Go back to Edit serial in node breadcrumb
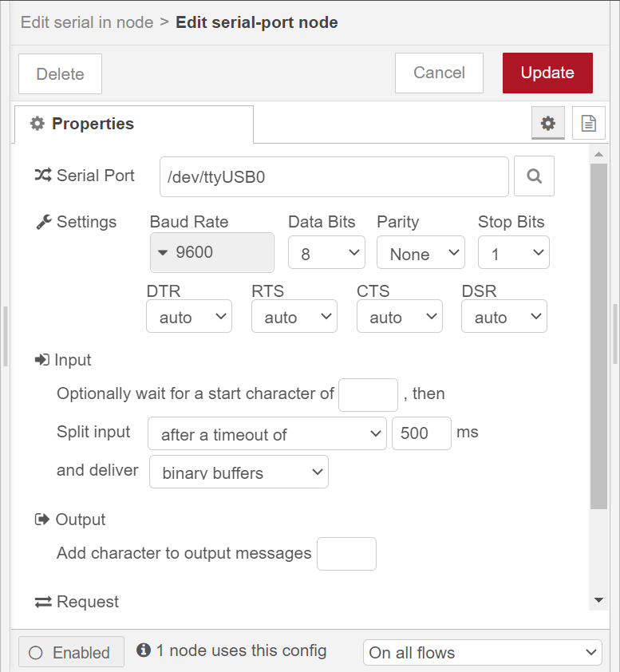This screenshot has width=620, height=672. 87,22
